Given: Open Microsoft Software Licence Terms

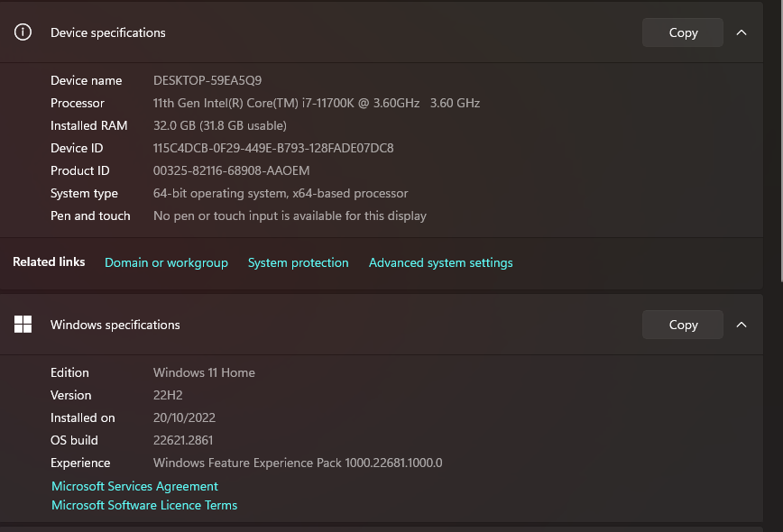Looking at the screenshot, I should (x=144, y=505).
